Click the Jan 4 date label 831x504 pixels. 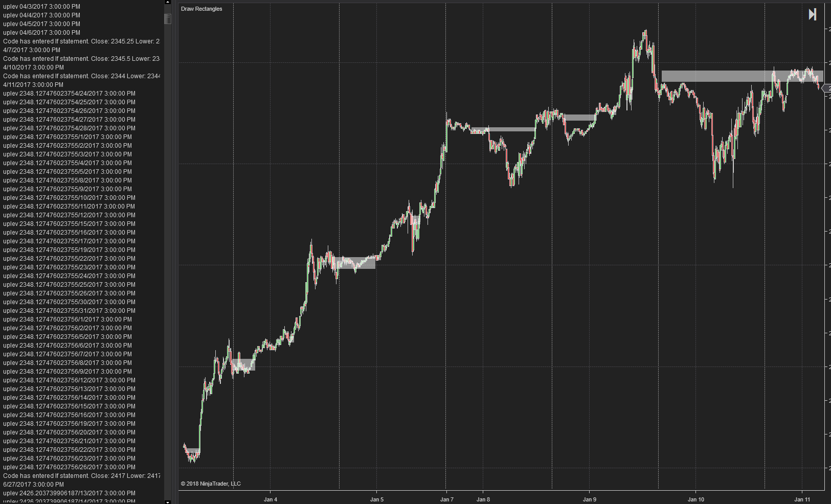[271, 499]
